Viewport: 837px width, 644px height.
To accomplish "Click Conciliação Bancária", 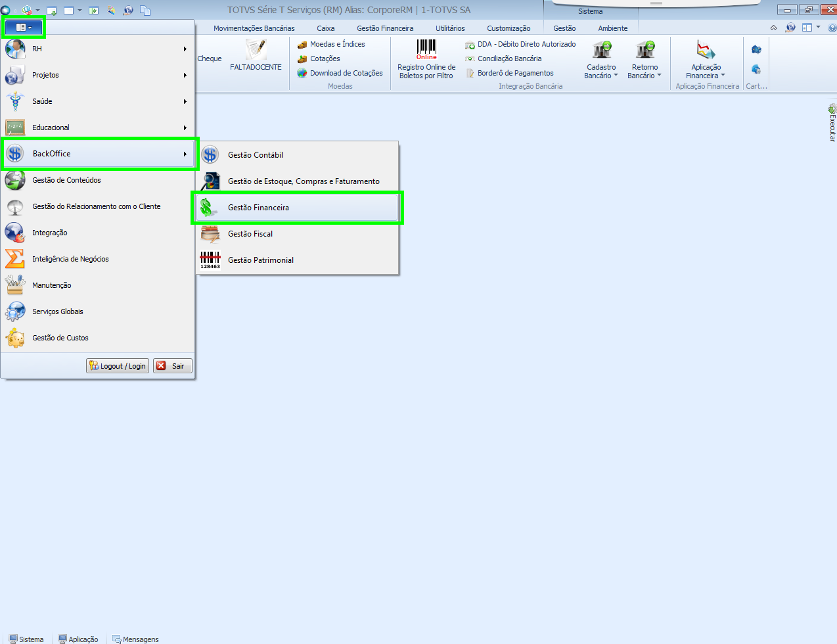I will pos(503,58).
